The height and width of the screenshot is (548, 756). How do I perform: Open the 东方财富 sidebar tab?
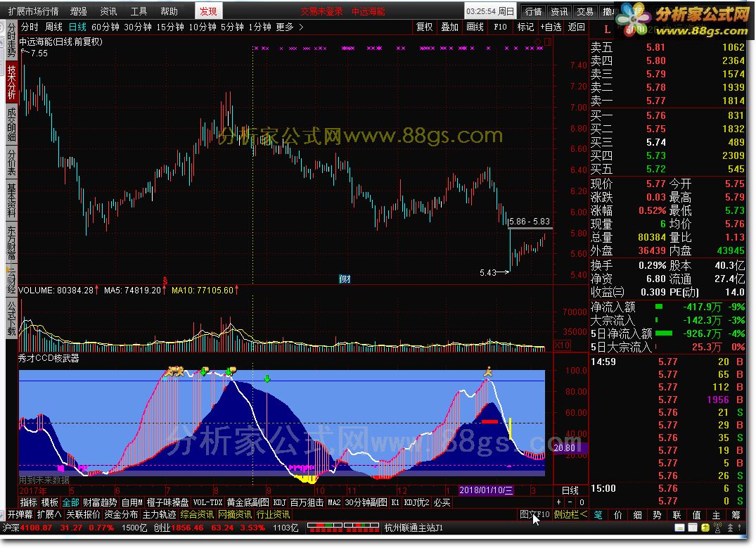pyautogui.click(x=11, y=243)
